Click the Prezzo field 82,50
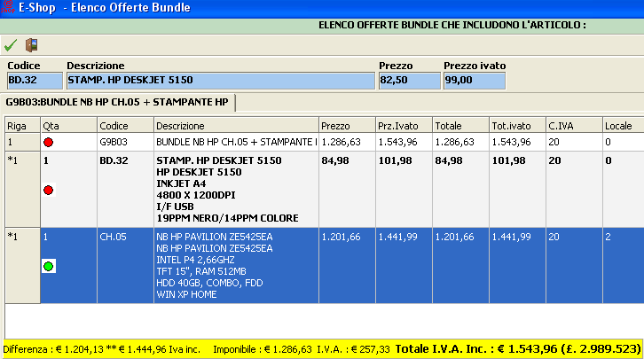The width and height of the screenshot is (644, 359). point(409,81)
